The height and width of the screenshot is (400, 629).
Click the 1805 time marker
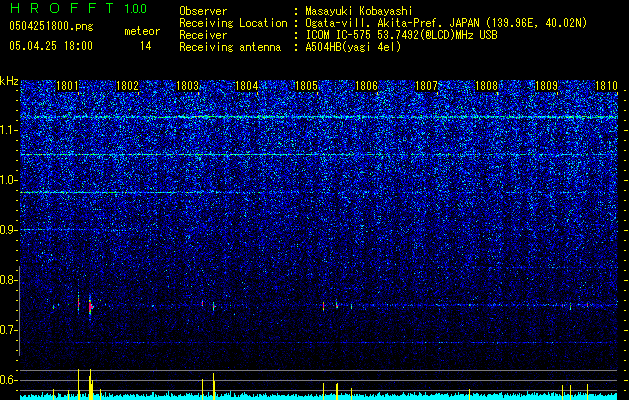pyautogui.click(x=306, y=86)
